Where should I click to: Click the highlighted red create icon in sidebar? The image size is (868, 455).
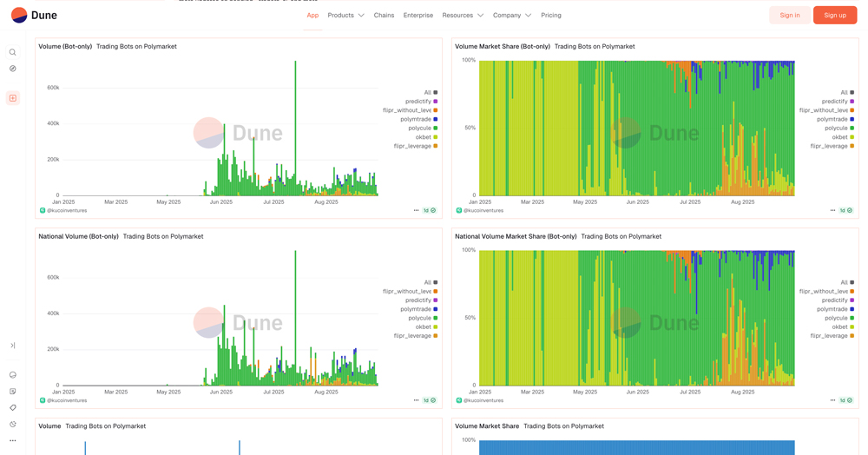point(13,98)
